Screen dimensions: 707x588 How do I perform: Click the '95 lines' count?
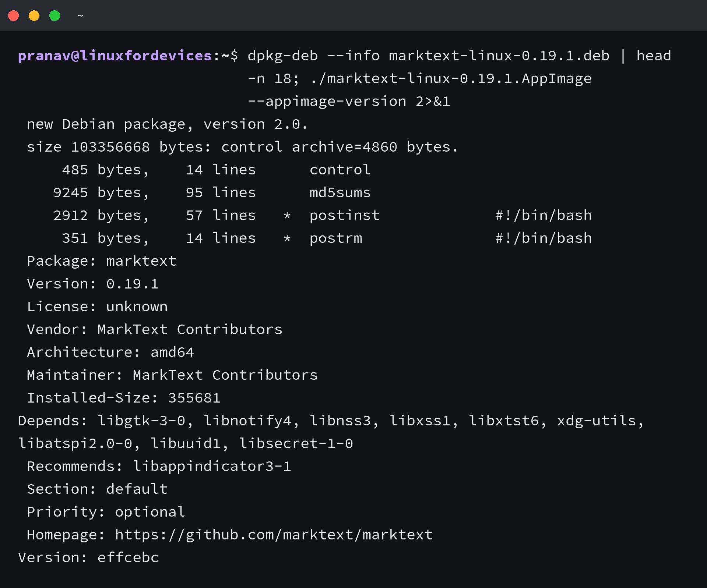tap(221, 193)
